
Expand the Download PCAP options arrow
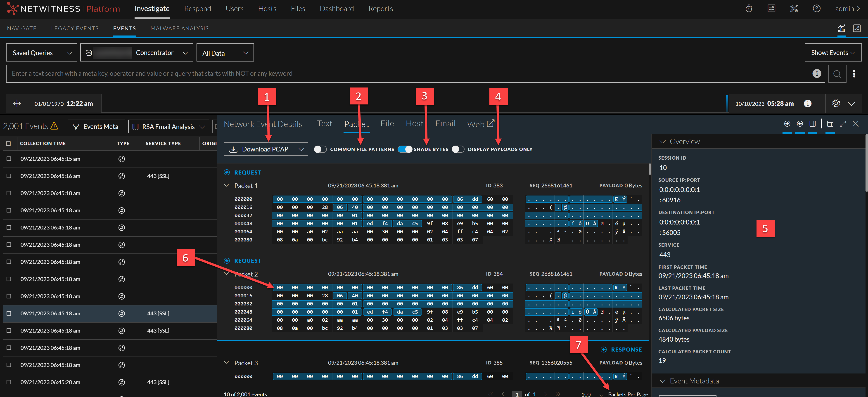pyautogui.click(x=301, y=149)
